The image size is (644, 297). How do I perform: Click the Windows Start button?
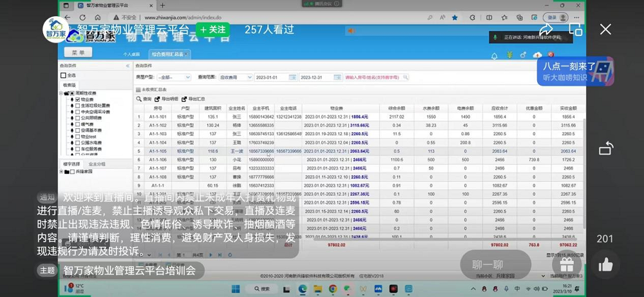point(236,289)
